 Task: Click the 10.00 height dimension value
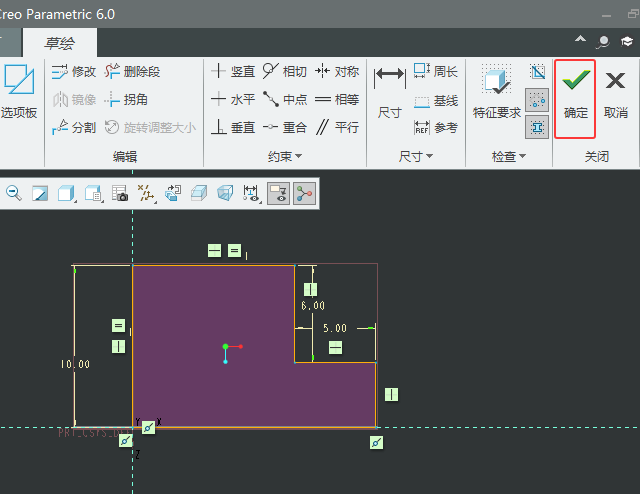point(75,365)
